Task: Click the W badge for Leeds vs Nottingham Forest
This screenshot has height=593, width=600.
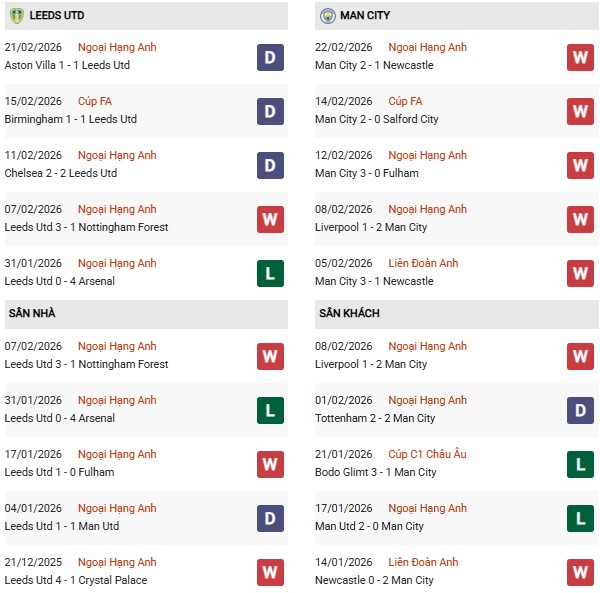Action: pos(270,219)
